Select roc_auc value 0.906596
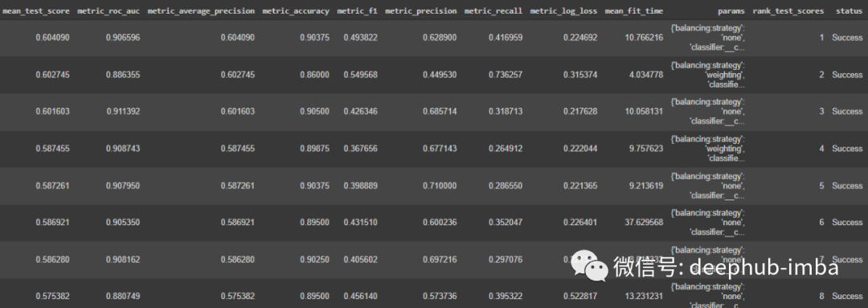Screen dimensions: 868x308 click(x=123, y=38)
